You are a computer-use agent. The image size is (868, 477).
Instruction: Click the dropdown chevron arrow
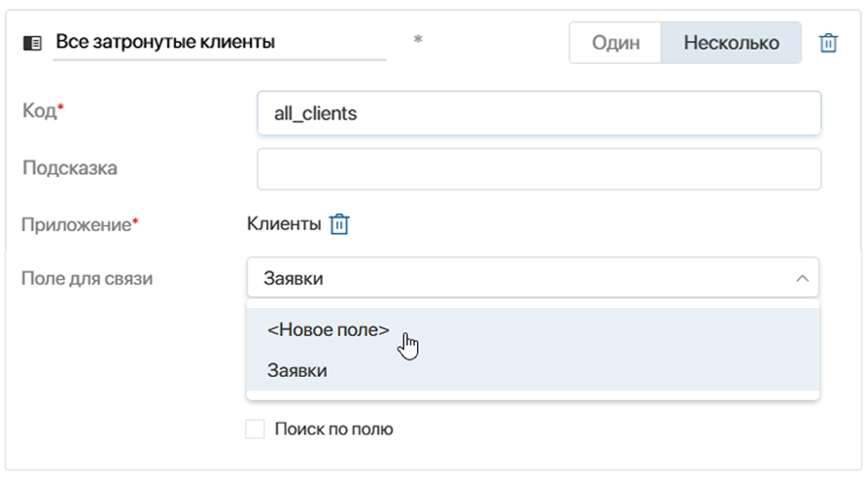[x=802, y=279]
